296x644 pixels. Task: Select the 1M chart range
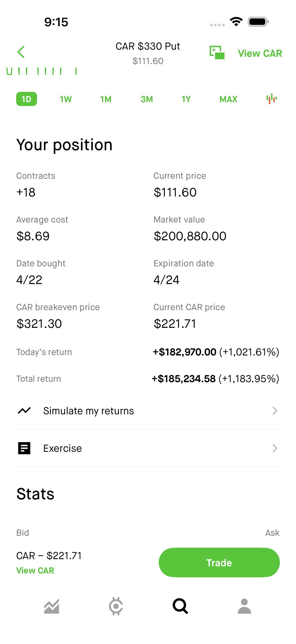pos(106,99)
